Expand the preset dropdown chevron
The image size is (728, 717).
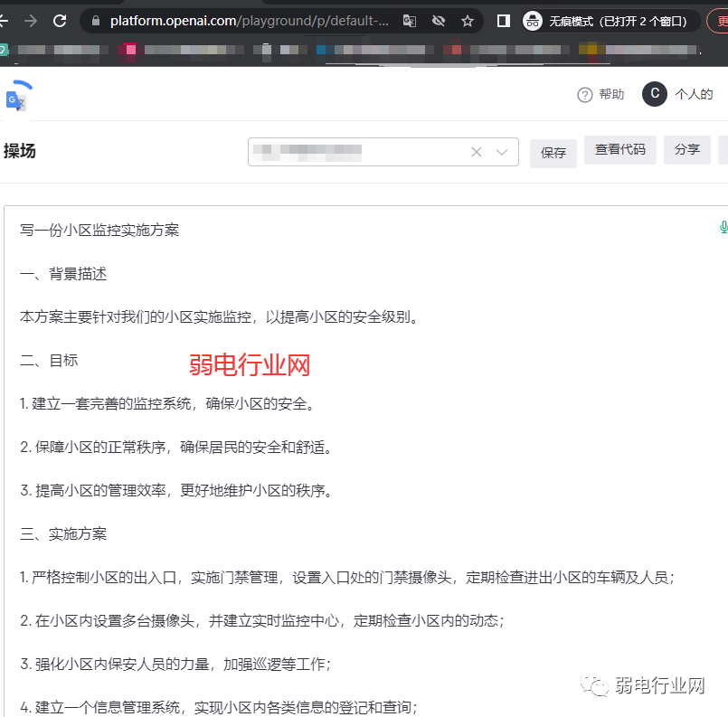(503, 152)
